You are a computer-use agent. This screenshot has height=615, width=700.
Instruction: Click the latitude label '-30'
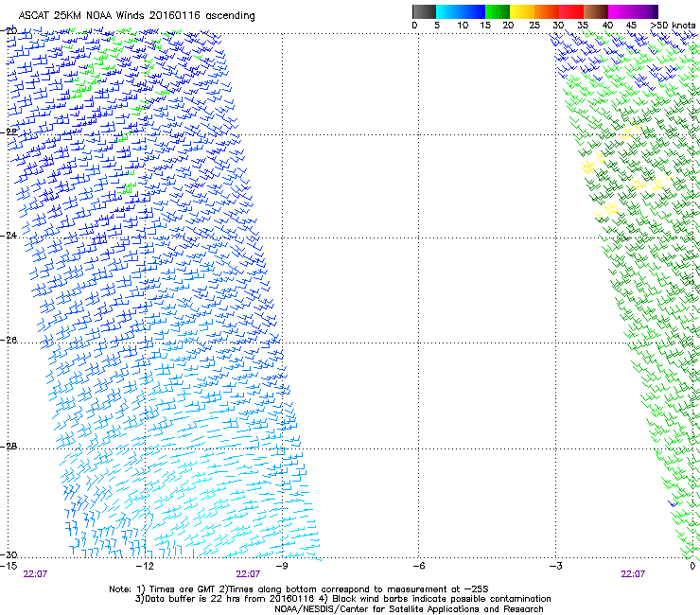9,554
